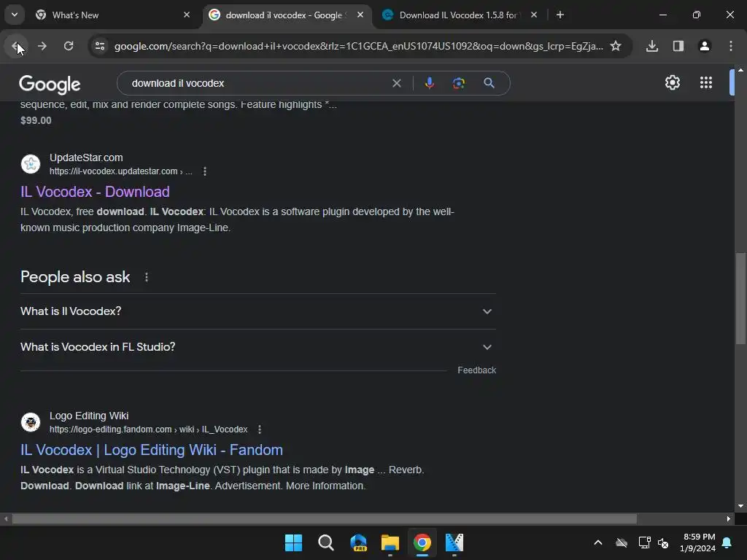The image size is (747, 560).
Task: Open Chrome profile avatar menu
Action: tap(705, 46)
